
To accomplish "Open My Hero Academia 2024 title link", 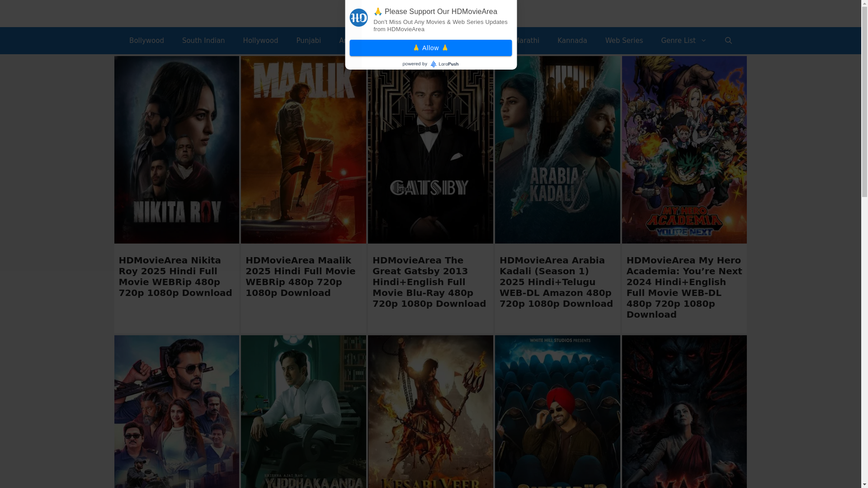I will click(x=684, y=287).
